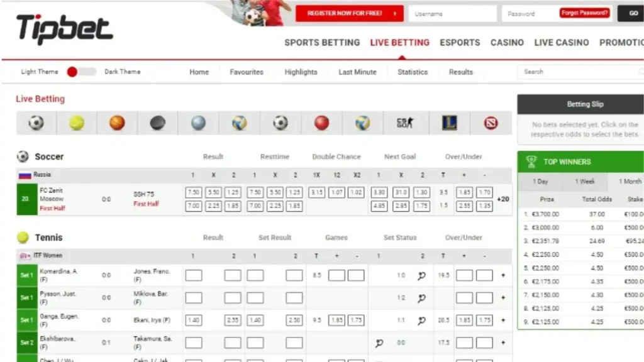Bet on Next Goal draw odds 31.0
This screenshot has height=362, width=644.
401,192
